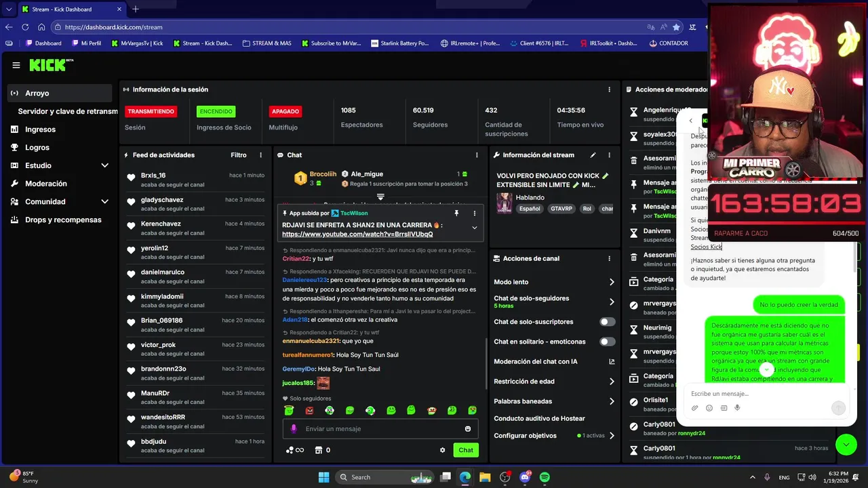Screen dimensions: 868x488
Task: Open Filtro in activity feed
Action: coord(238,155)
